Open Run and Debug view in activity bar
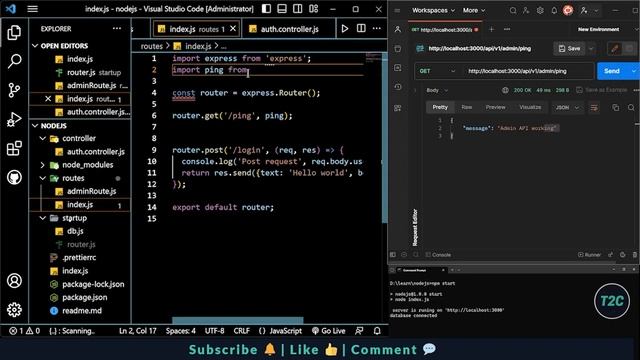 pyautogui.click(x=14, y=119)
